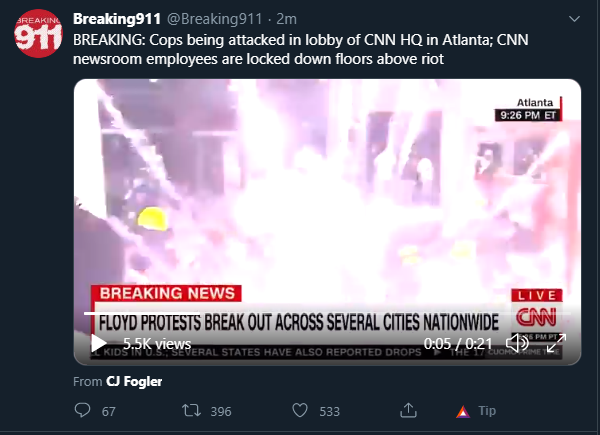Retweet using the retweet arrows icon
The image size is (600, 435).
pyautogui.click(x=191, y=411)
